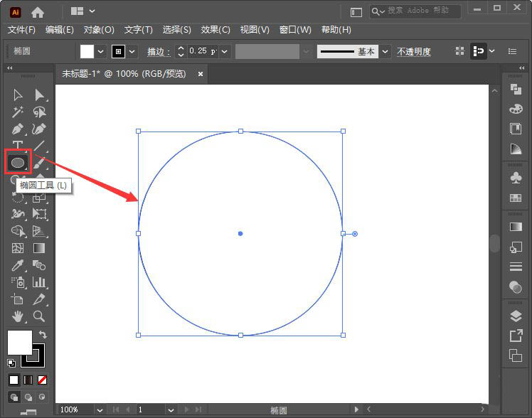Select the Pen tool
Image resolution: width=532 pixels, height=418 pixels.
tap(18, 129)
